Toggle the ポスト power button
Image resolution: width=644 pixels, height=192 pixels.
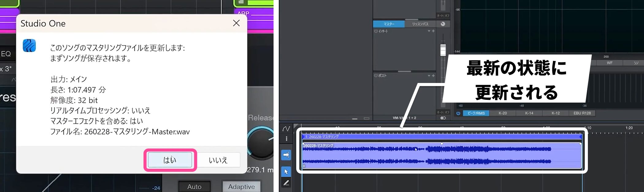point(376,76)
